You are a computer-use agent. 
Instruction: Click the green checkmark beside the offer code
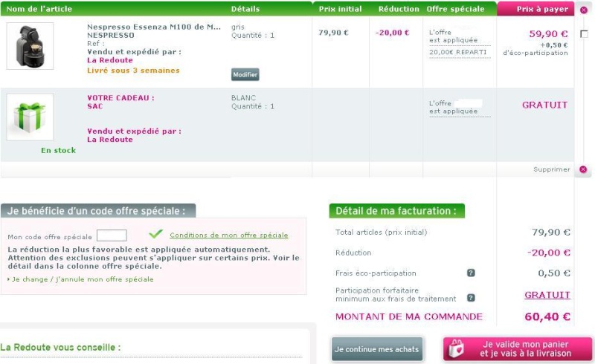155,235
